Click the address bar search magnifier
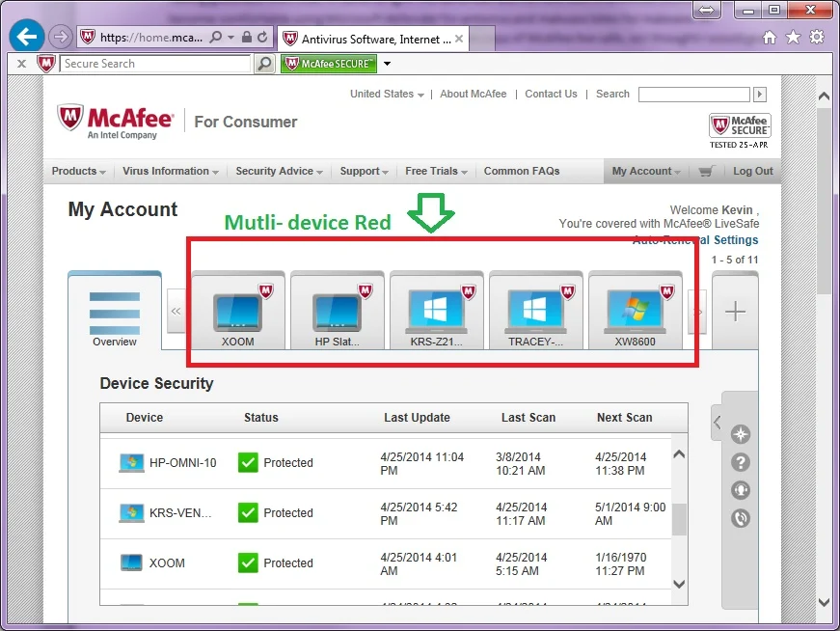This screenshot has height=631, width=840. tap(216, 37)
